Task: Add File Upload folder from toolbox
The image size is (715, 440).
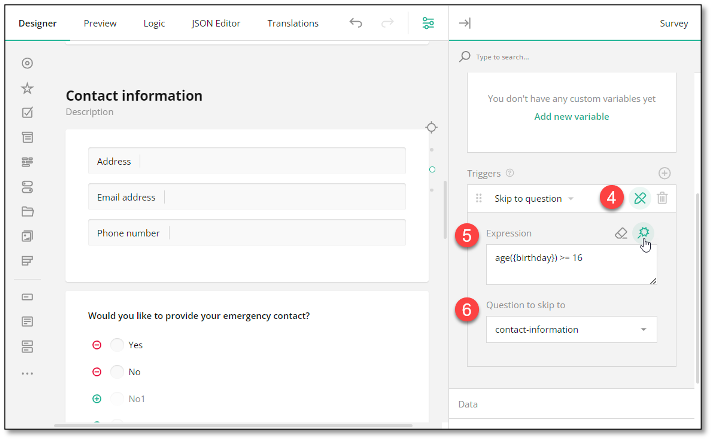Action: pyautogui.click(x=27, y=212)
